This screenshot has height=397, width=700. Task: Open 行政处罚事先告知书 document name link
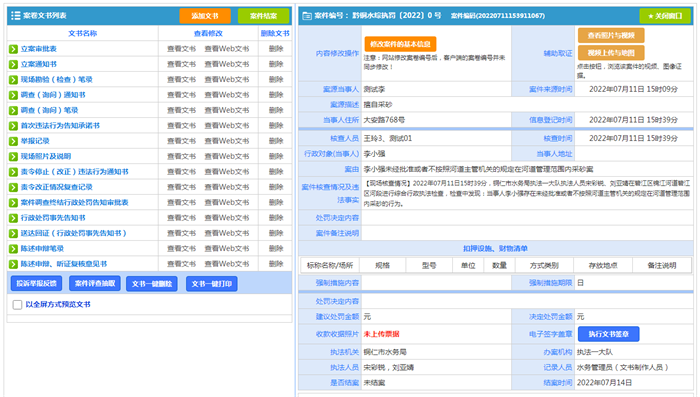[x=53, y=218]
